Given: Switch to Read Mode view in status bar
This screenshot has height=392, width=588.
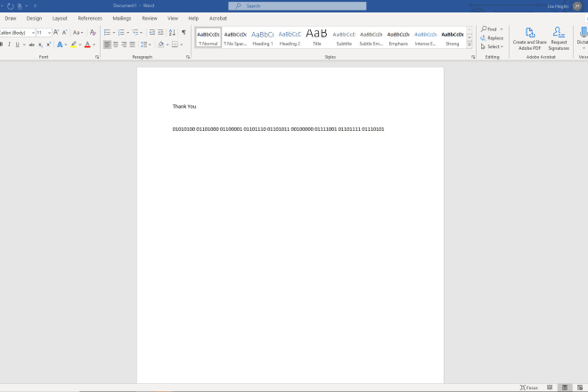Looking at the screenshot, I should click(550, 388).
